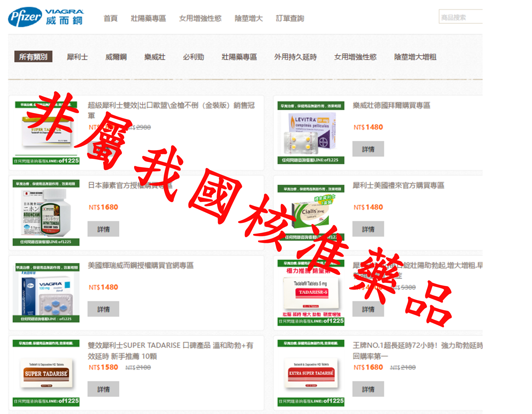Open 壯陽藥專區 in top navigation

point(148,18)
